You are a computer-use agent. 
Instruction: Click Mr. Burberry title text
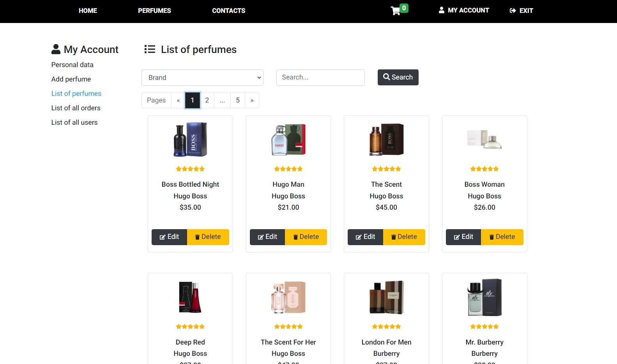click(x=484, y=342)
